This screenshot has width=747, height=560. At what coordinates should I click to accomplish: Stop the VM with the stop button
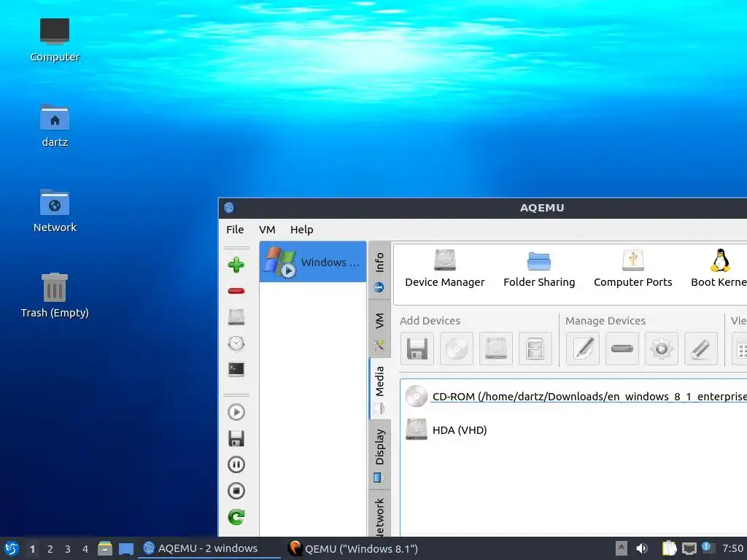click(236, 491)
